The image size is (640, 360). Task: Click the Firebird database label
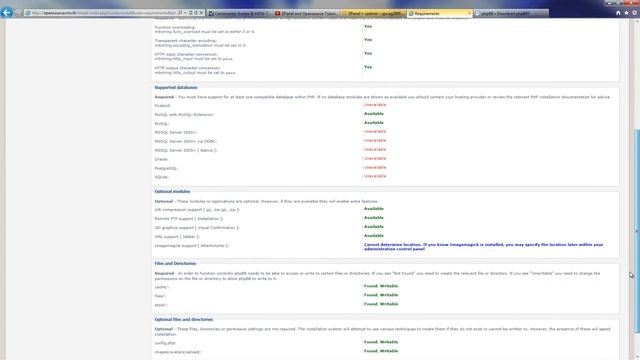pos(162,106)
